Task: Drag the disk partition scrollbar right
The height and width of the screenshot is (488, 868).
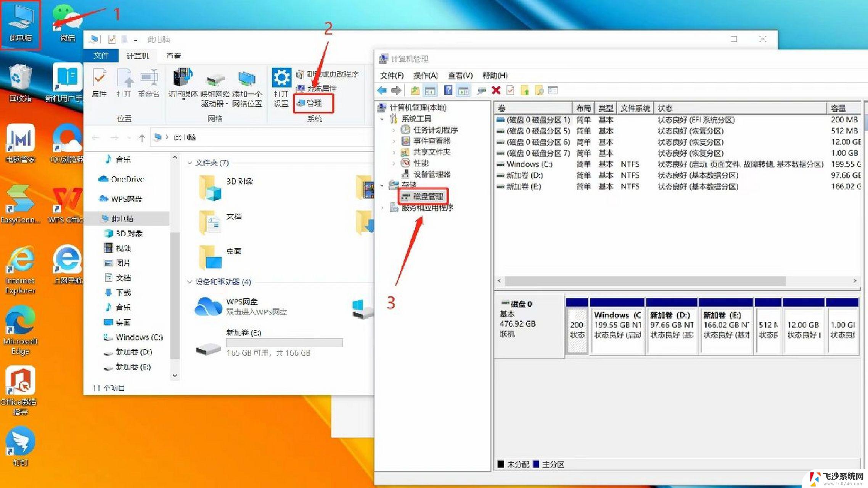Action: pos(854,280)
